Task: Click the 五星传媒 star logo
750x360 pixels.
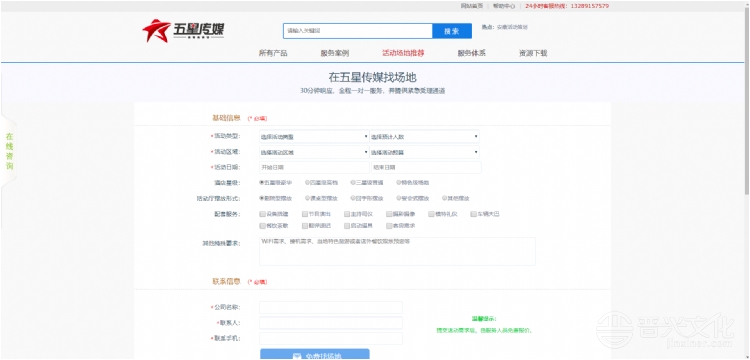Action: tap(183, 31)
